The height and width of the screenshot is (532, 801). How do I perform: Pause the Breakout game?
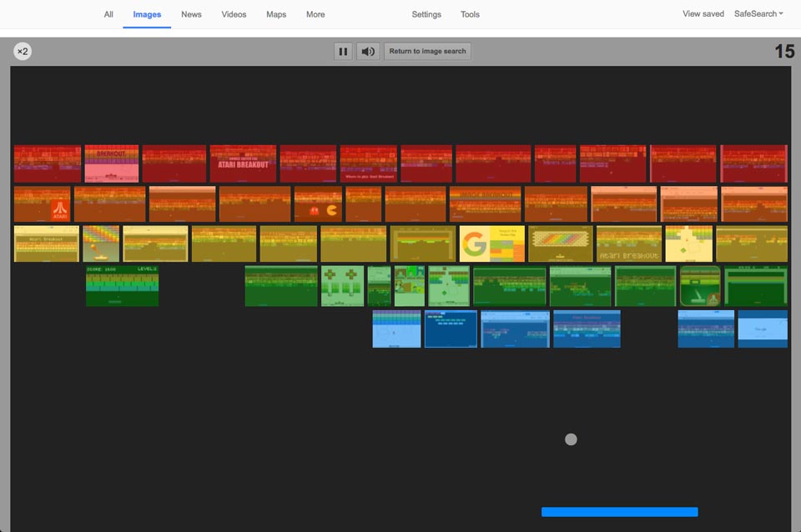(343, 51)
